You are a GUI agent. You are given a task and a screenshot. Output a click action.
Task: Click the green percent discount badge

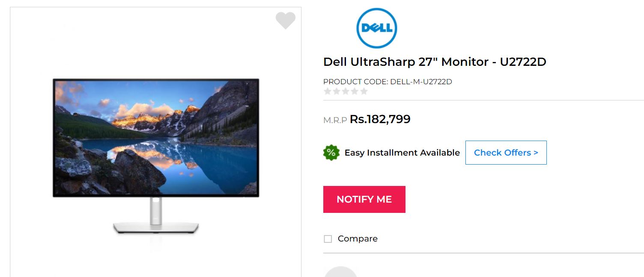331,153
